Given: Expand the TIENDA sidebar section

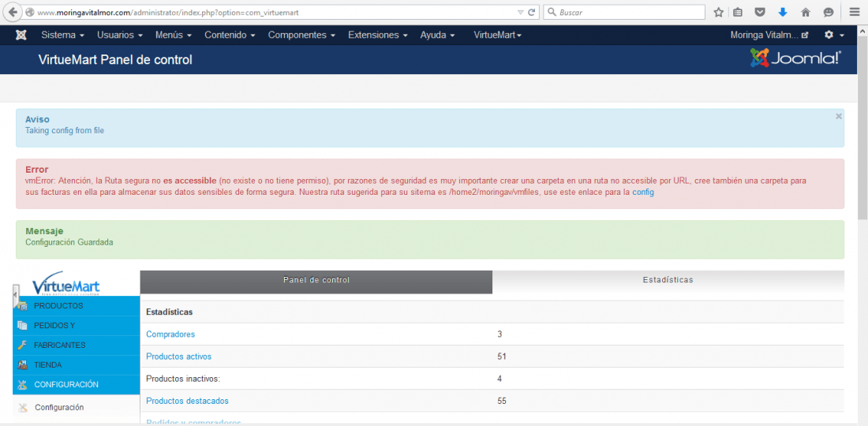Looking at the screenshot, I should (x=77, y=365).
